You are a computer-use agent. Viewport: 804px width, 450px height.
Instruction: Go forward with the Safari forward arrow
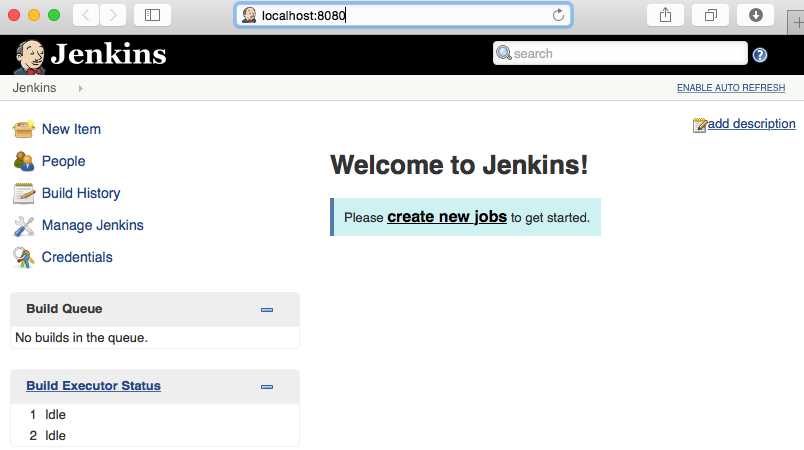pos(113,15)
